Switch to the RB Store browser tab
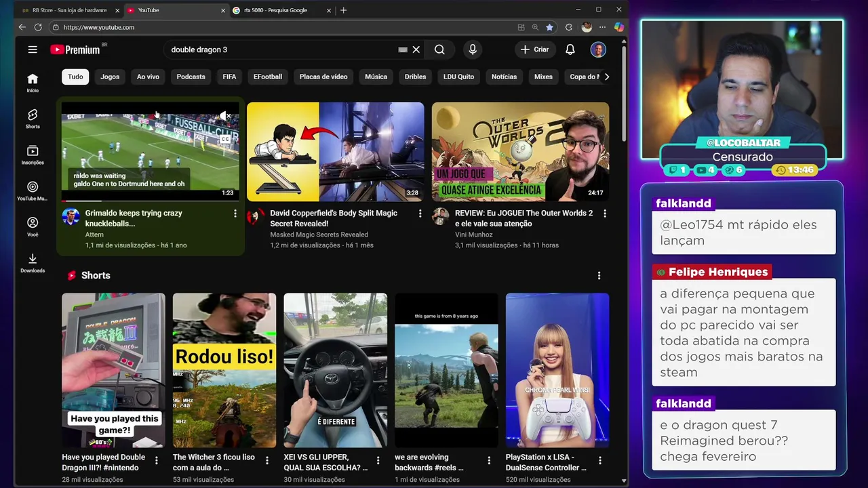This screenshot has width=868, height=488. click(x=70, y=10)
